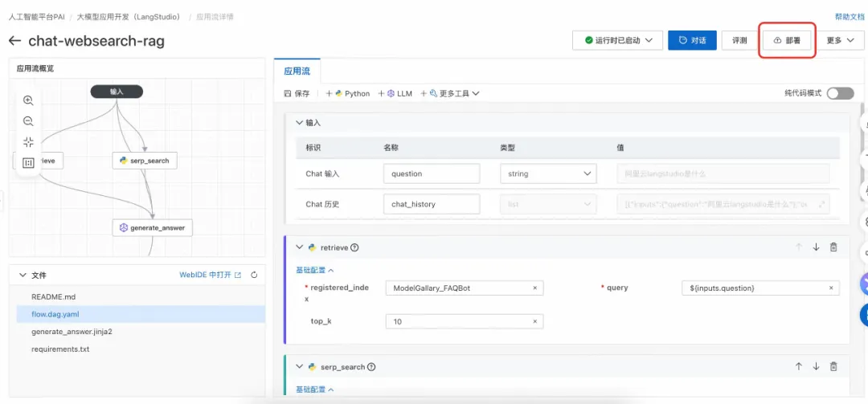Open the 运行时已启动 runtime dropdown
This screenshot has height=404, width=868.
[617, 40]
